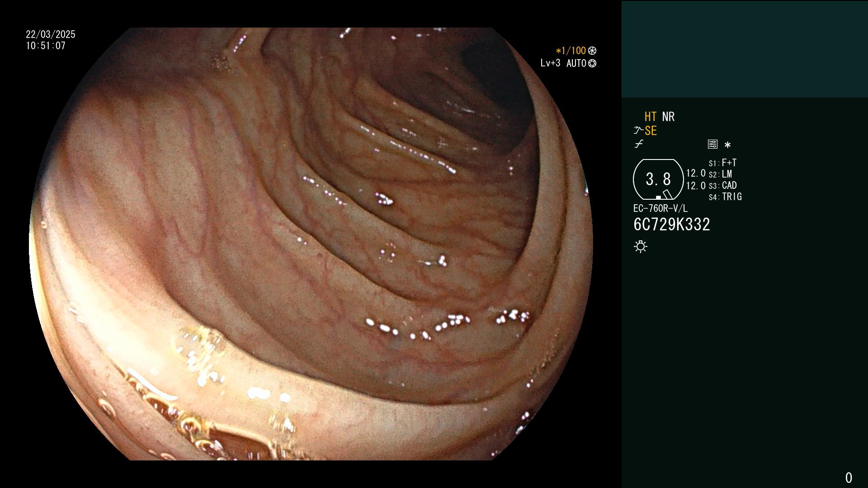This screenshot has height=488, width=868.
Task: Select the HT indicator
Action: tap(651, 117)
